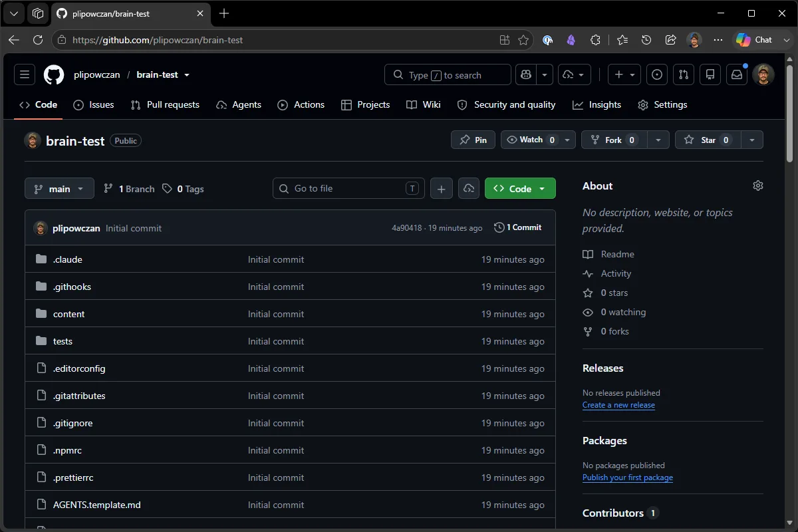Click Publish your first package link
Viewport: 798px width, 532px height.
click(x=628, y=477)
